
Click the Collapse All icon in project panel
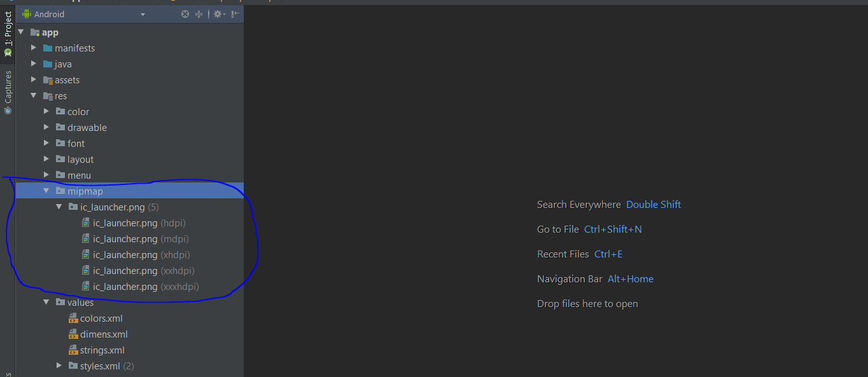pos(199,14)
